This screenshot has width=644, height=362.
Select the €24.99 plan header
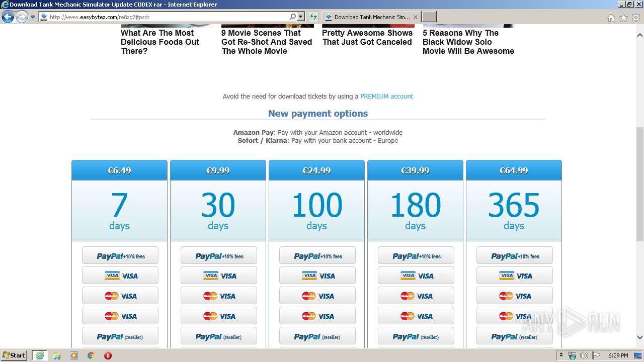[x=316, y=170]
